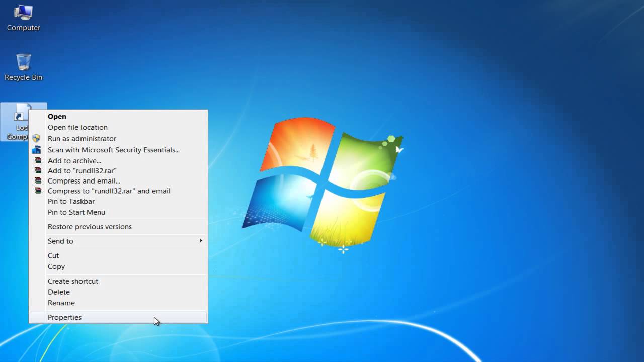Select Delete from the context menu
644x362 pixels.
click(118, 292)
